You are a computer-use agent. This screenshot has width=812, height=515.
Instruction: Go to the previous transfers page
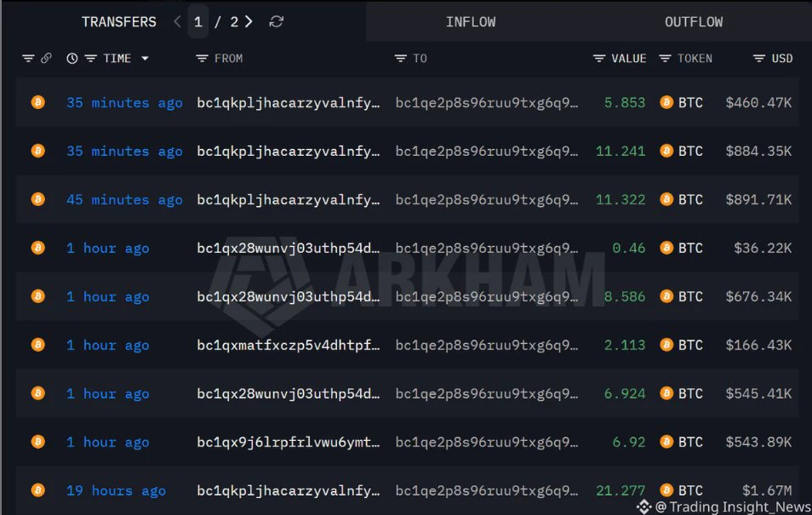178,22
